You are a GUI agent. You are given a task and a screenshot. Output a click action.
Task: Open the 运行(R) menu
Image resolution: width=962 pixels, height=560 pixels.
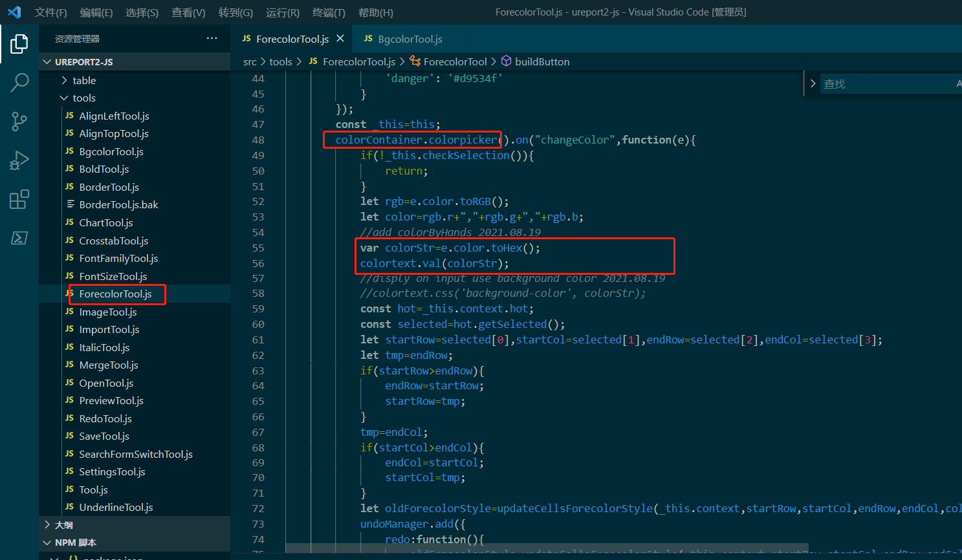click(x=283, y=12)
